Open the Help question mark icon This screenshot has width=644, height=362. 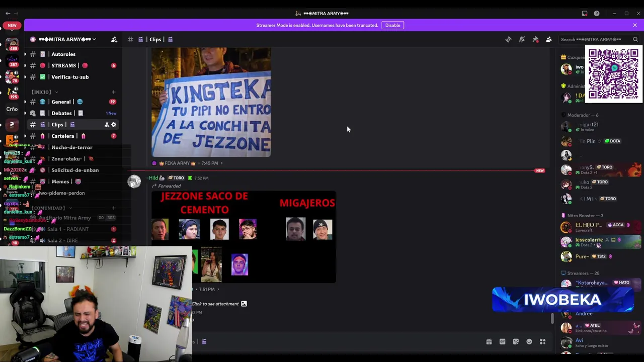(x=597, y=14)
